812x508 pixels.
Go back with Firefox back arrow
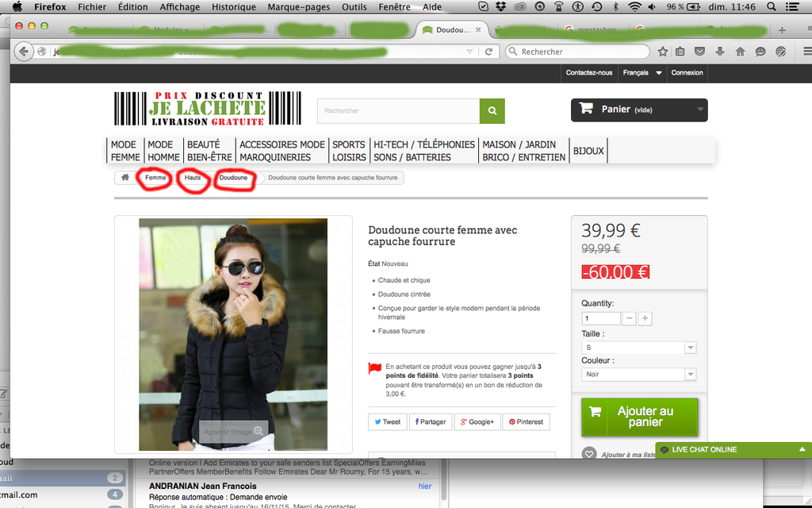[23, 52]
